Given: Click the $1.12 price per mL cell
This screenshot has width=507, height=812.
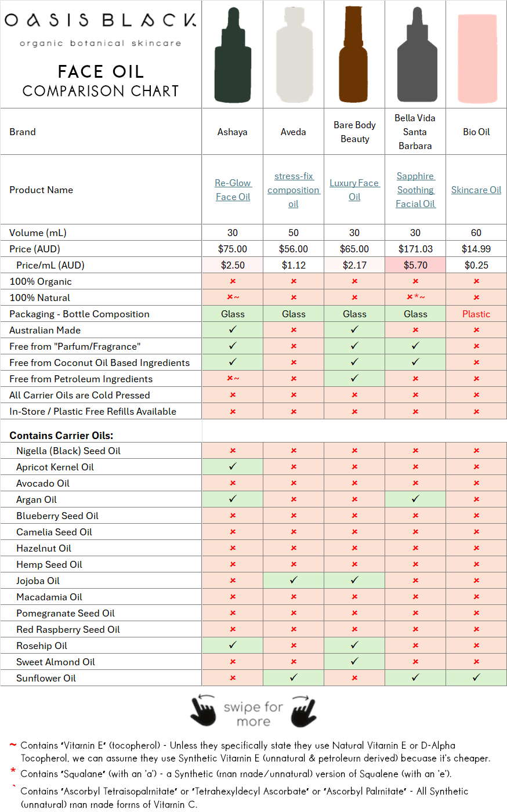Looking at the screenshot, I should [294, 265].
